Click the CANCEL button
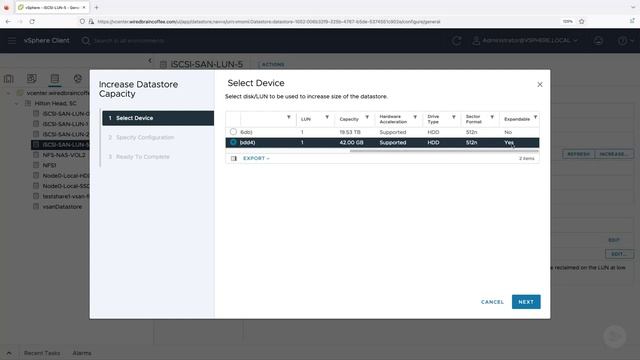 tap(492, 302)
